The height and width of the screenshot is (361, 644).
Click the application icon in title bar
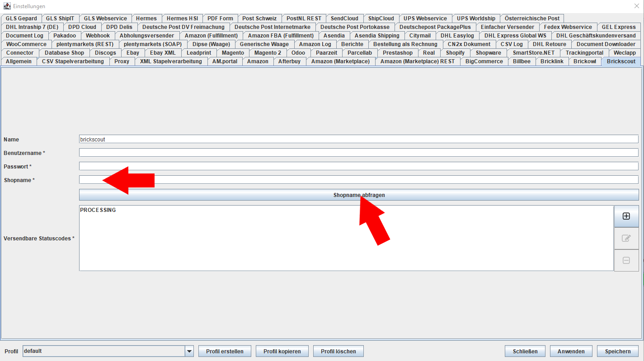[x=7, y=6]
